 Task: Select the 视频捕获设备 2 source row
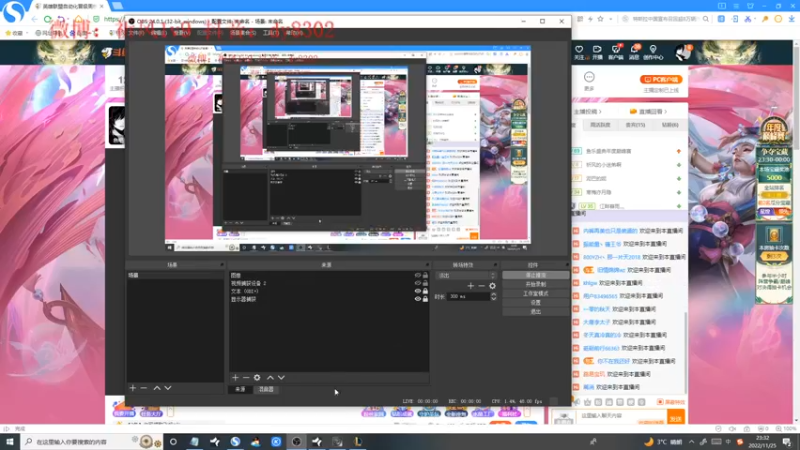[329, 283]
